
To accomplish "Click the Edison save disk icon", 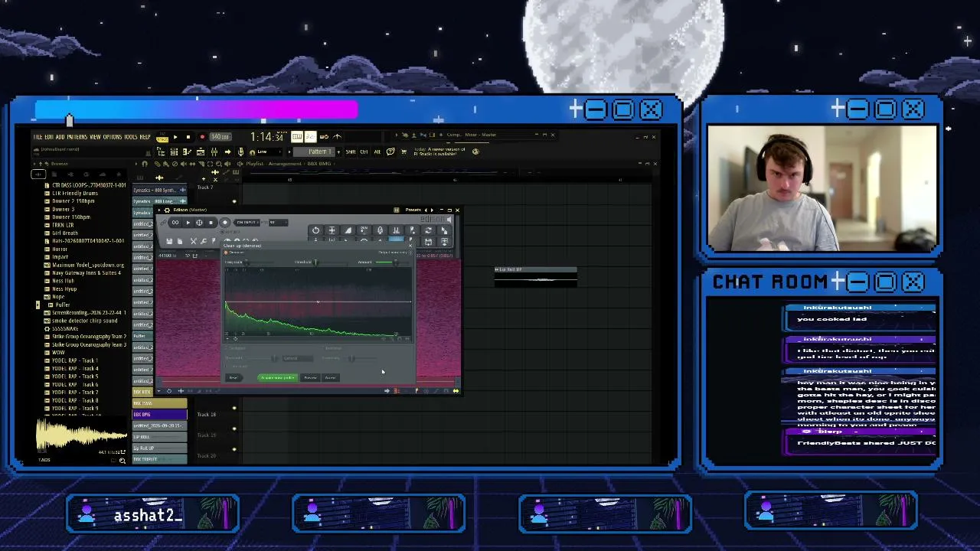I will pos(169,241).
